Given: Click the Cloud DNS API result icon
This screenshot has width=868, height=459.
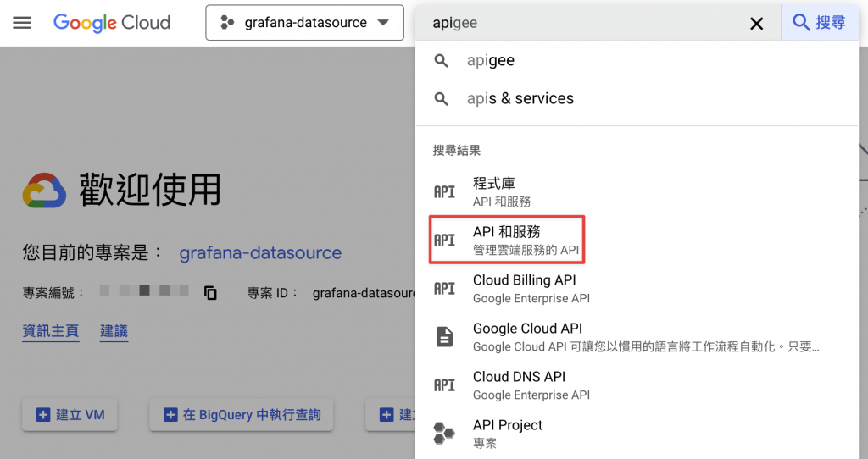Looking at the screenshot, I should [x=444, y=385].
